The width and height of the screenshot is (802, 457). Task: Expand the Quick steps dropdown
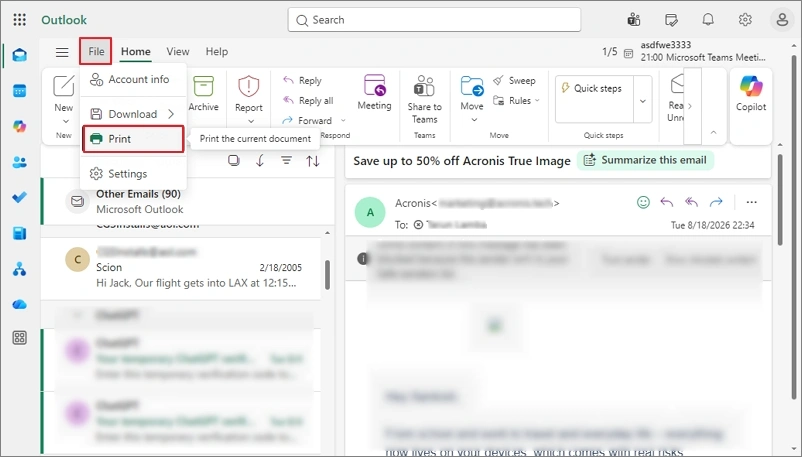(x=643, y=101)
